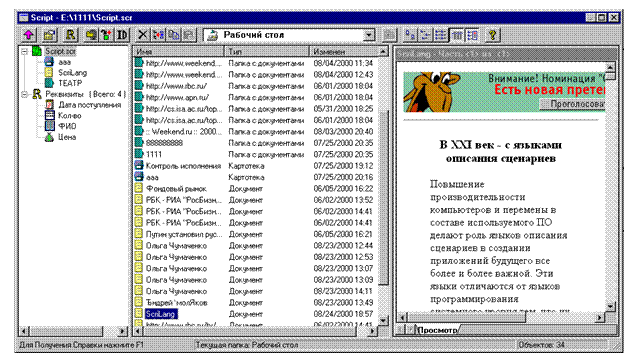Click the icon beside ФИО
This screenshot has height=362, width=639.
(x=49, y=126)
